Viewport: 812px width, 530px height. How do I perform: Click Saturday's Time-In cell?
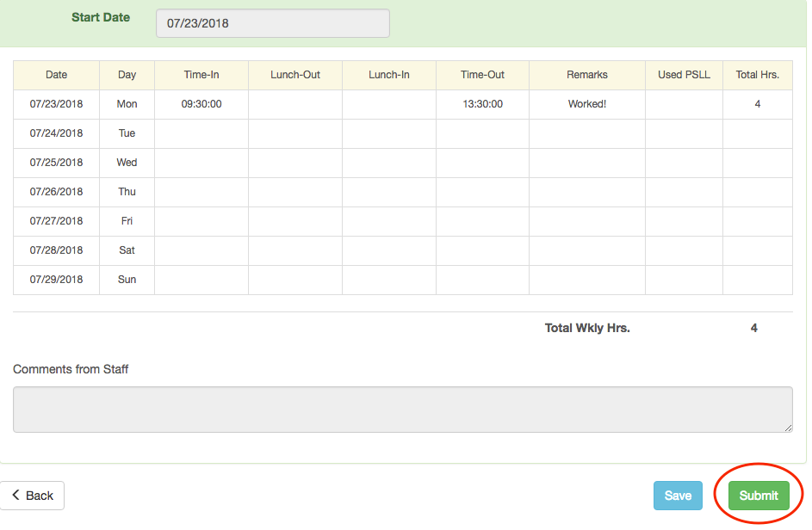(201, 250)
